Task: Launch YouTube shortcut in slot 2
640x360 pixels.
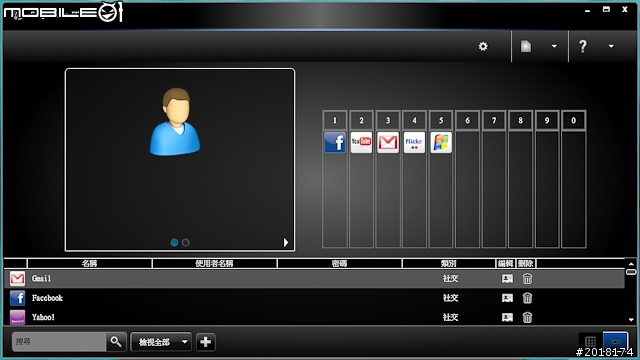Action: click(361, 142)
